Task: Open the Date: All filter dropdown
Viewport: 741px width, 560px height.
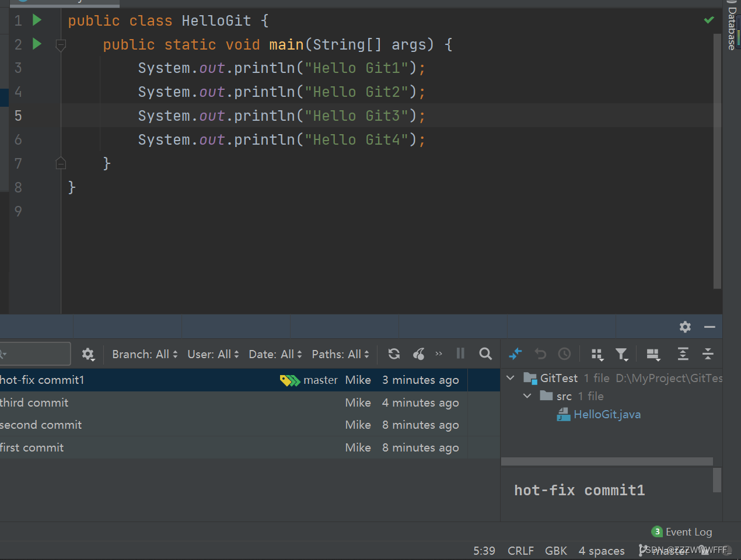Action: tap(275, 354)
